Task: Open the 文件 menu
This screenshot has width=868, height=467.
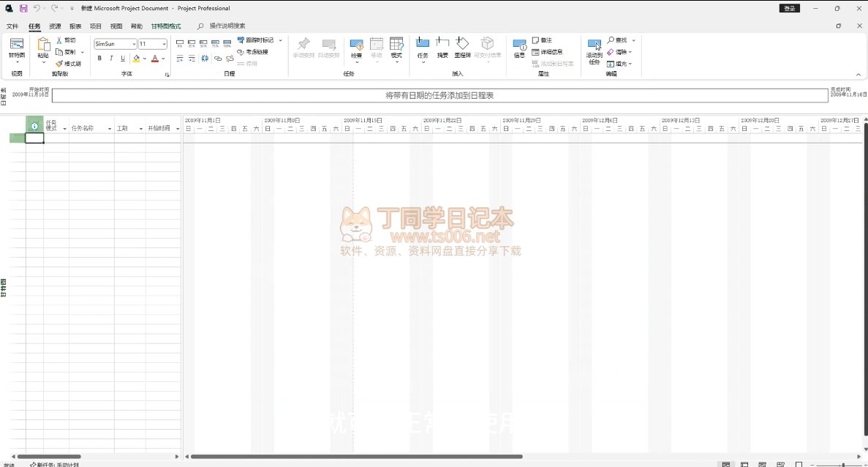Action: point(12,26)
